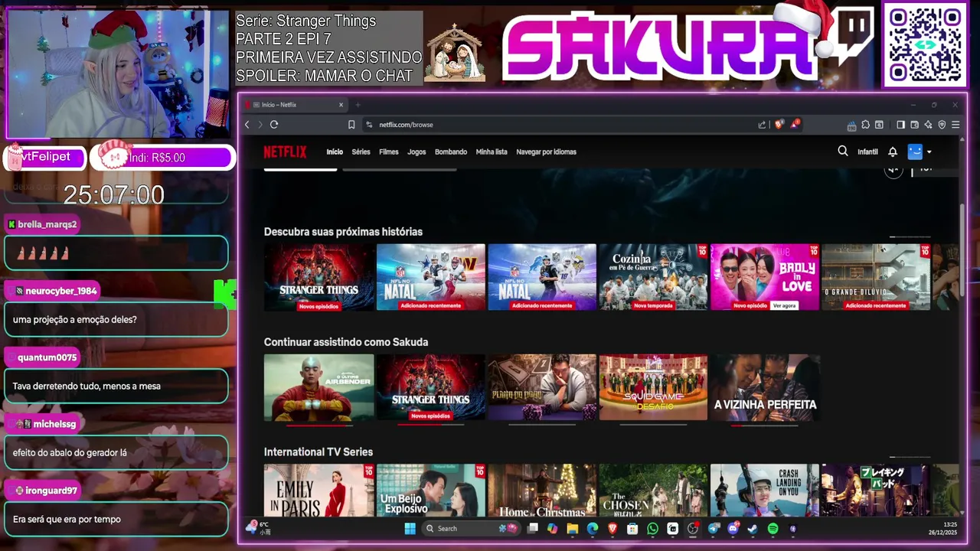The width and height of the screenshot is (980, 551).
Task: Open the Jogos menu item
Action: (416, 152)
